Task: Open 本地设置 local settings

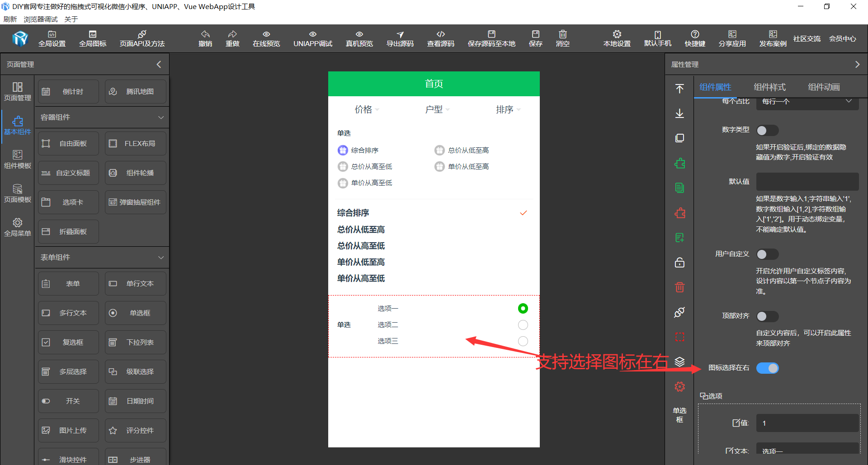Action: pos(617,39)
